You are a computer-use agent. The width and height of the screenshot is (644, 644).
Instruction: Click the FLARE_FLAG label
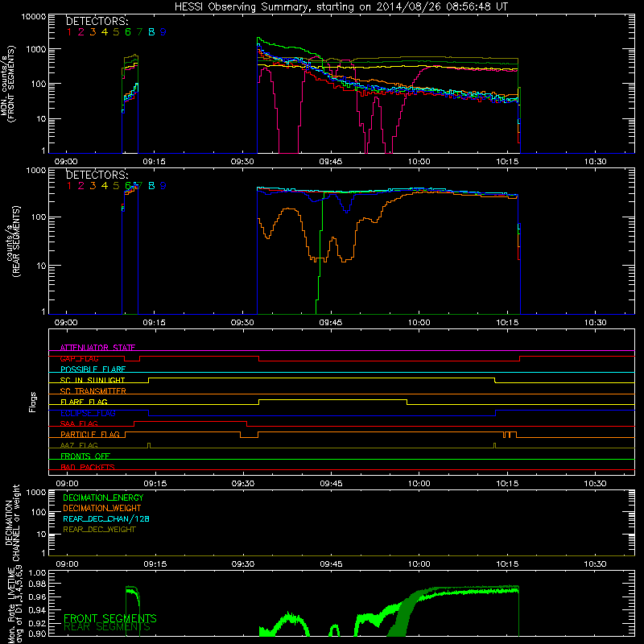[84, 402]
